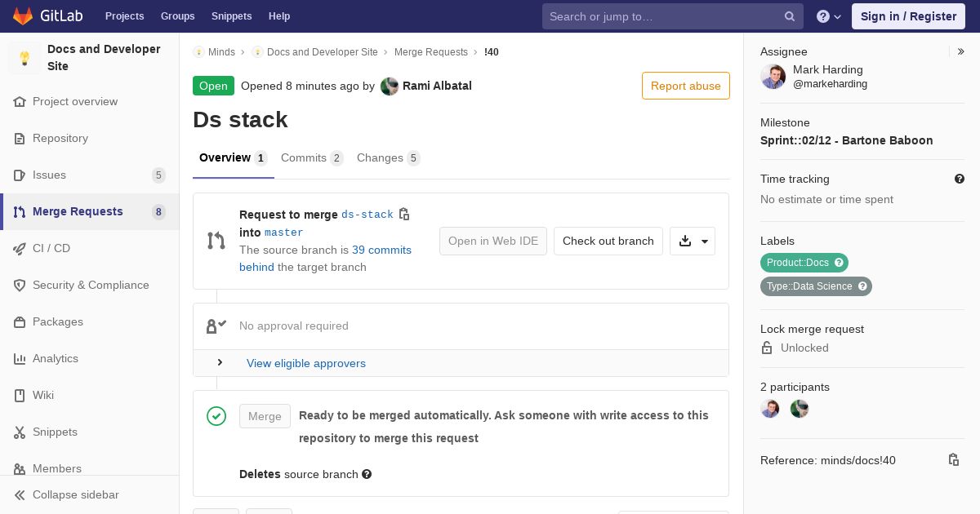The height and width of the screenshot is (514, 980).
Task: Click the search magnifier icon
Action: [x=790, y=16]
